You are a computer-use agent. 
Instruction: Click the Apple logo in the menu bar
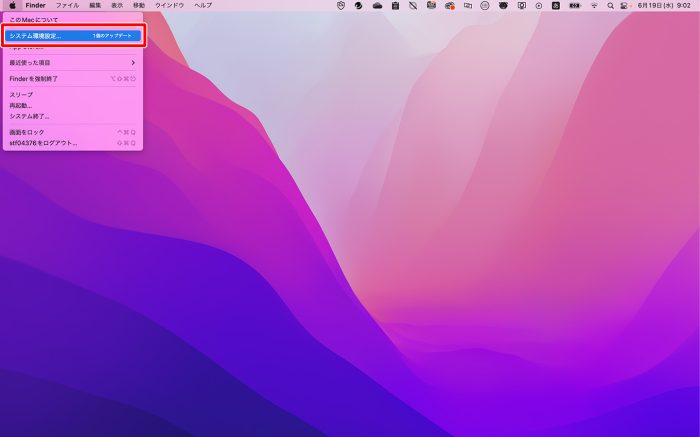pyautogui.click(x=12, y=5)
